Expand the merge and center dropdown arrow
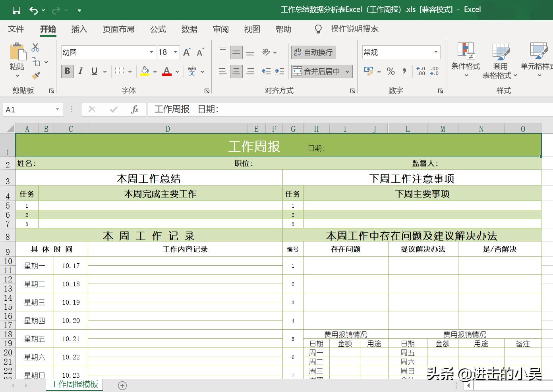 click(x=348, y=71)
